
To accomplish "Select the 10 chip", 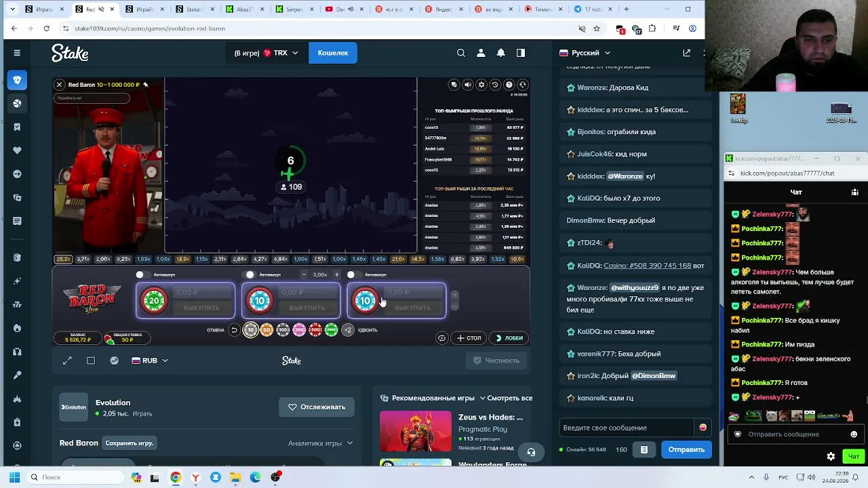I will point(250,330).
